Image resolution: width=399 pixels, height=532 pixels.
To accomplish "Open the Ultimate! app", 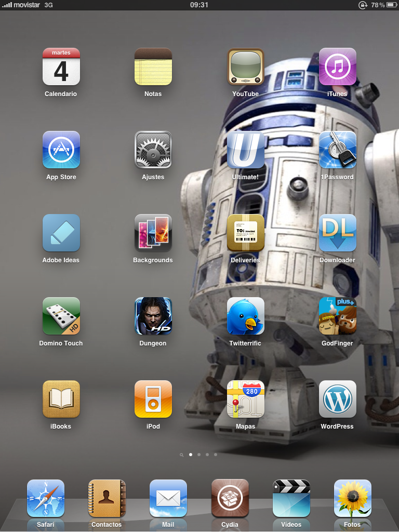I will coord(245,150).
